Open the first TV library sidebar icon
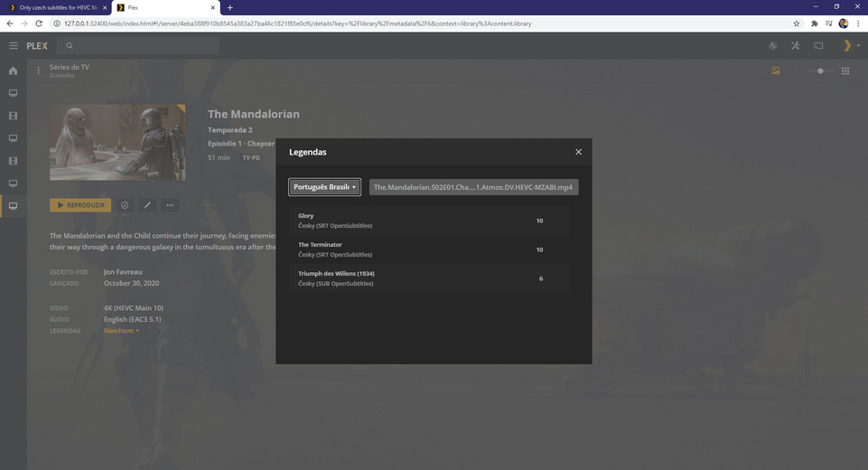Screen dimensions: 868x470 [x=14, y=93]
